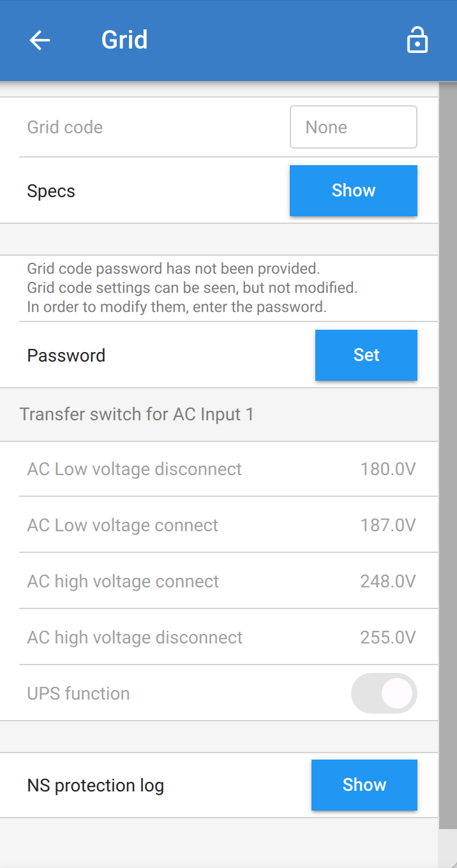The image size is (457, 868).
Task: Go back using the arrow icon
Action: coord(40,40)
